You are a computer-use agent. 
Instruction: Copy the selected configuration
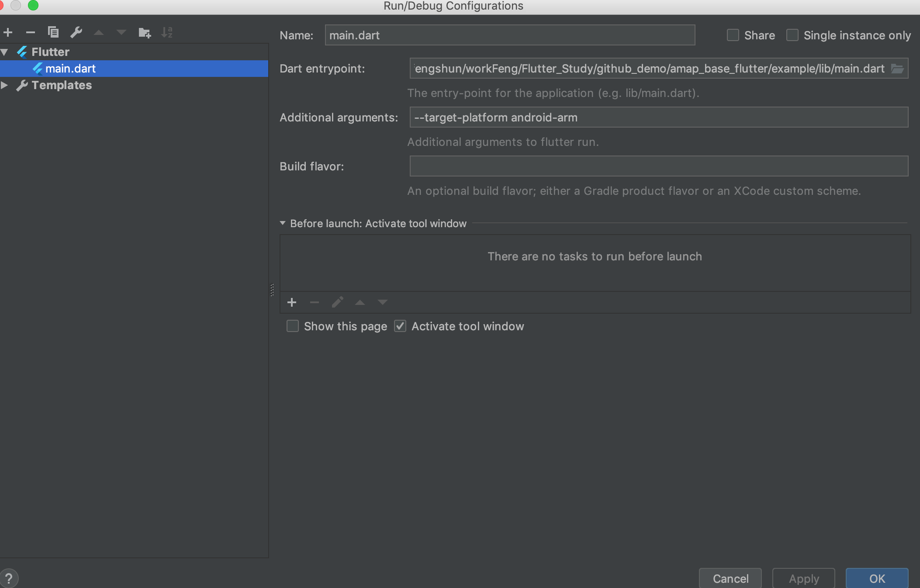point(53,32)
